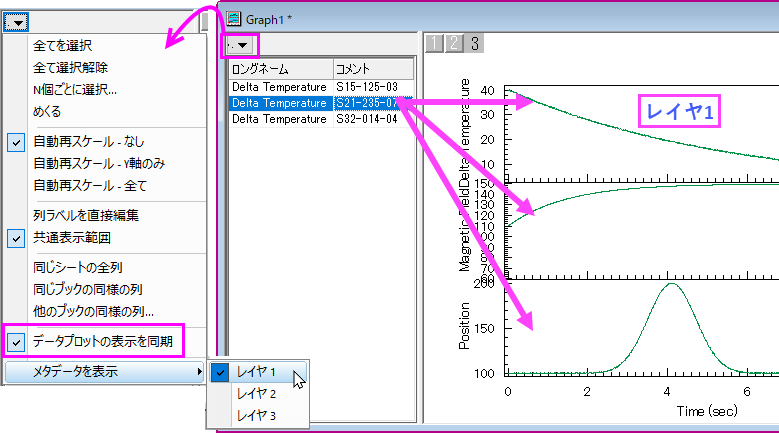779x433 pixels.
Task: Switch to layer 2 icon in graph
Action: (454, 43)
